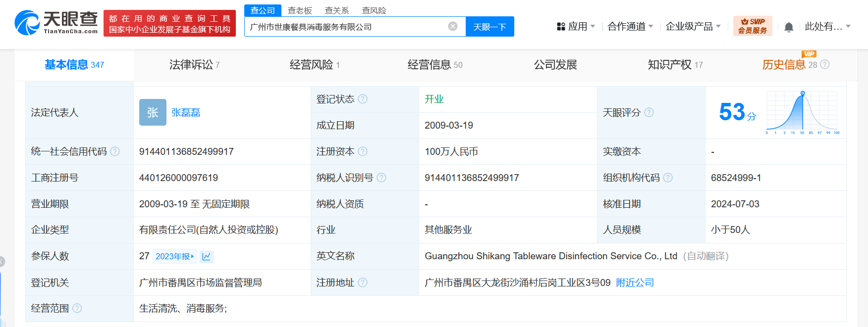Screen dimensions: 868x327
Task: Open SVIP member services badge
Action: tap(753, 26)
